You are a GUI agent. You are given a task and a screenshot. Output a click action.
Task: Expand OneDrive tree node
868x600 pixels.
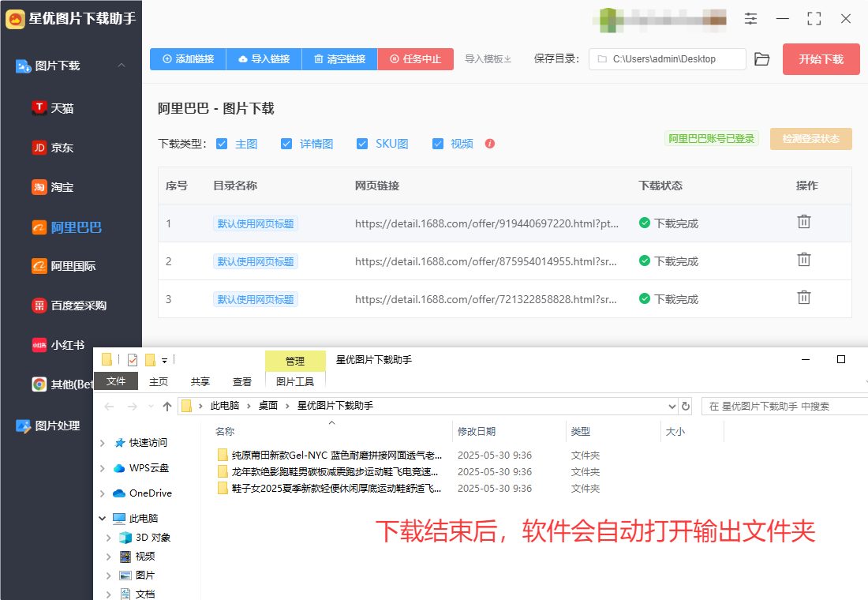click(103, 493)
